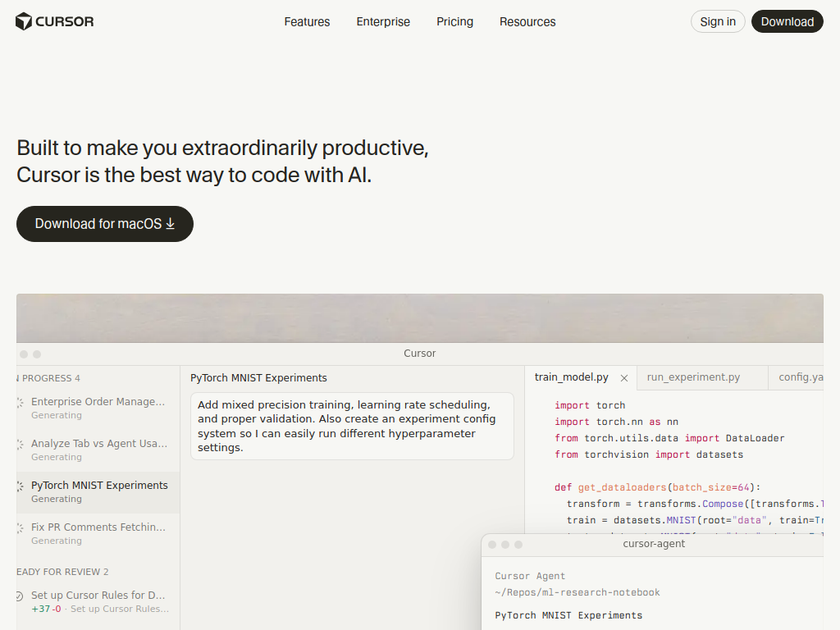The height and width of the screenshot is (630, 840).
Task: Go to the Enterprise page
Action: [x=383, y=22]
